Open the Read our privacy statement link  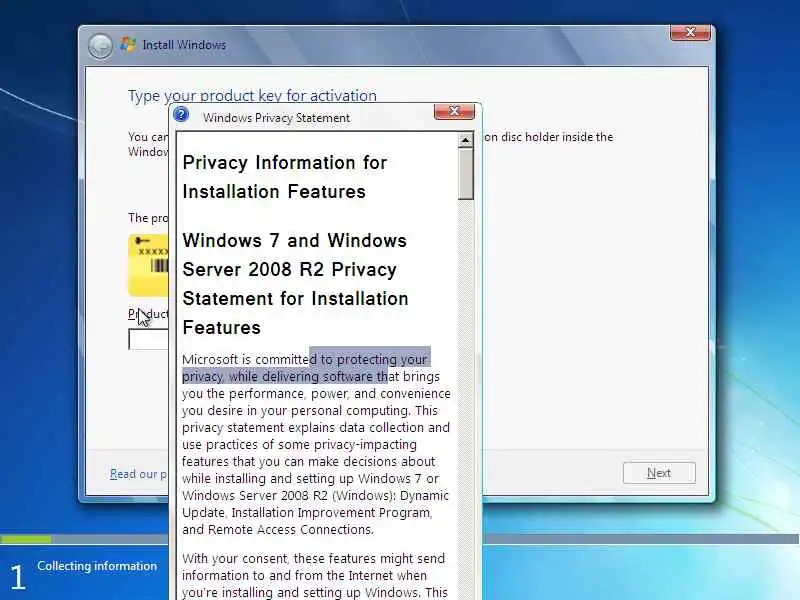(x=139, y=474)
